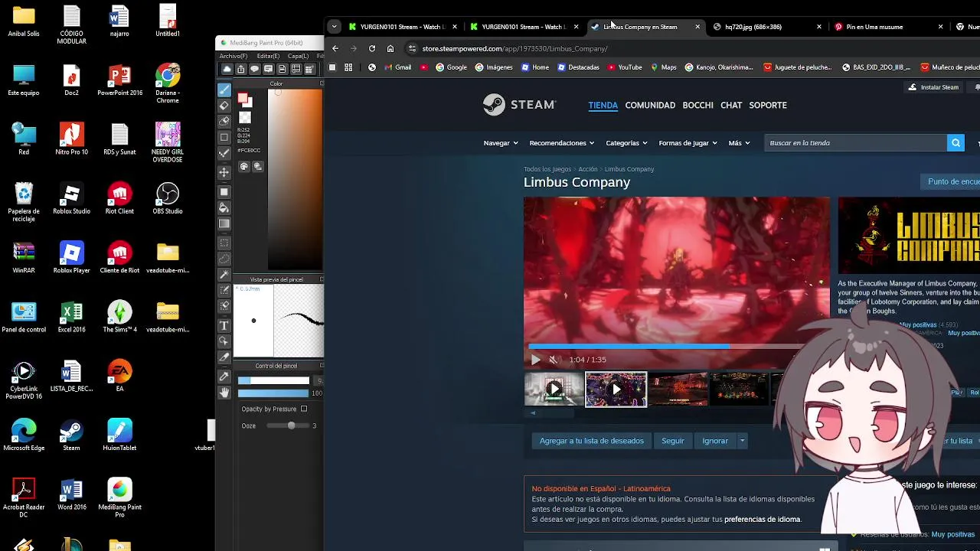Open Chrome's tab search dropdown
Screen dimensions: 980x551
pyautogui.click(x=334, y=27)
